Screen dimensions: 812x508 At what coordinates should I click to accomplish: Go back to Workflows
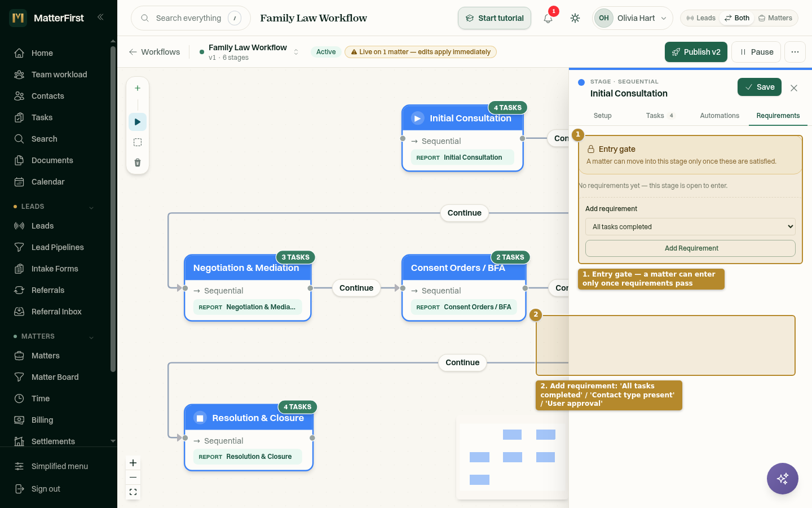coord(155,52)
